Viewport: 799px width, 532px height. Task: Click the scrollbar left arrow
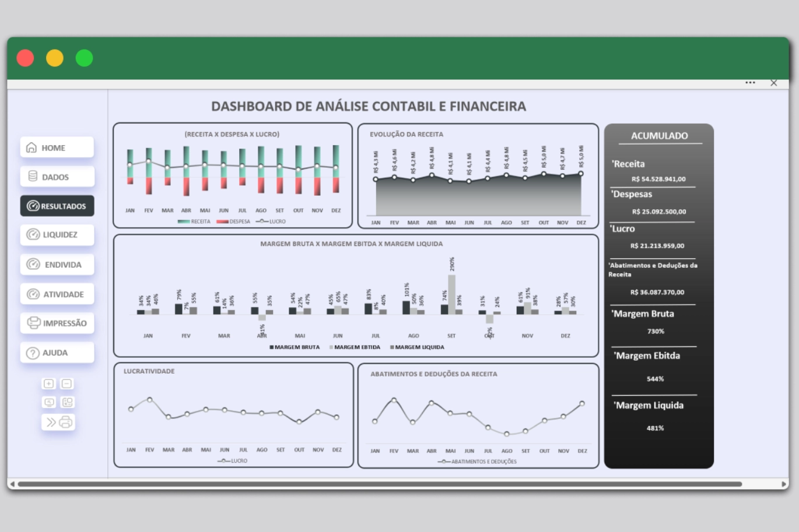tap(12, 484)
